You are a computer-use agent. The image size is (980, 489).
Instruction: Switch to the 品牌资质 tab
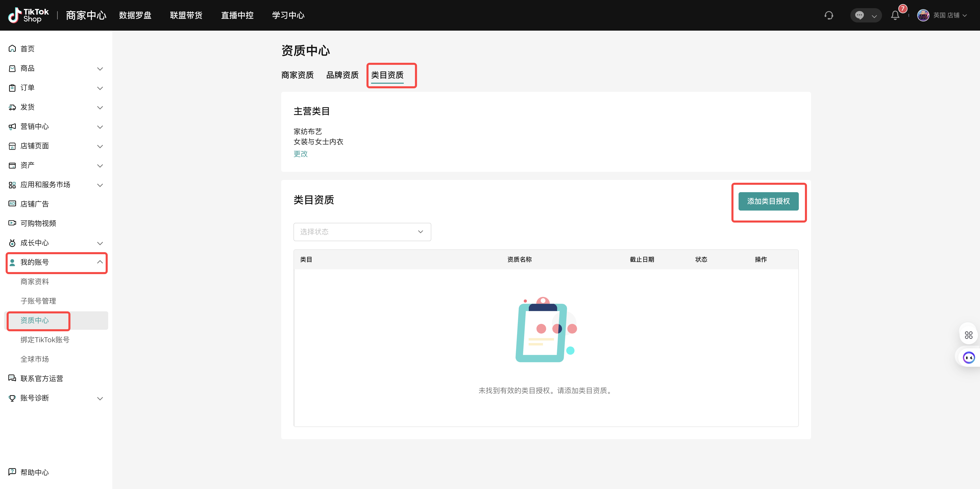pyautogui.click(x=342, y=75)
